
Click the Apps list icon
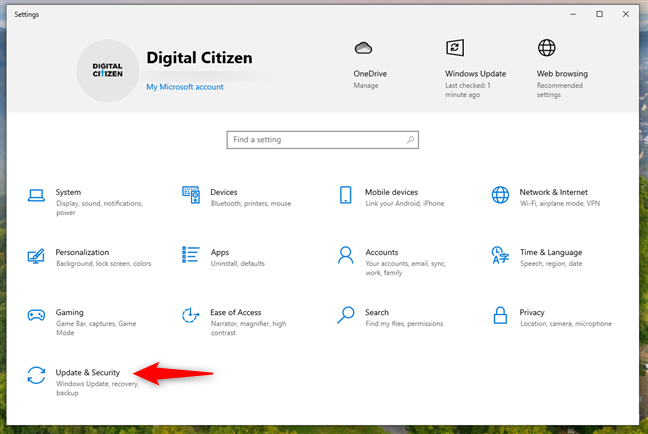(191, 255)
